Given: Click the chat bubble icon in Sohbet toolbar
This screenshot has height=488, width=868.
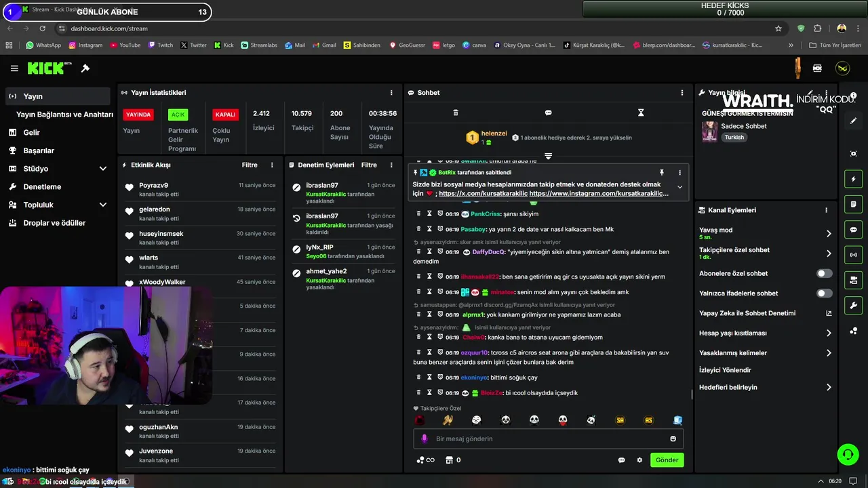Looking at the screenshot, I should click(x=549, y=113).
